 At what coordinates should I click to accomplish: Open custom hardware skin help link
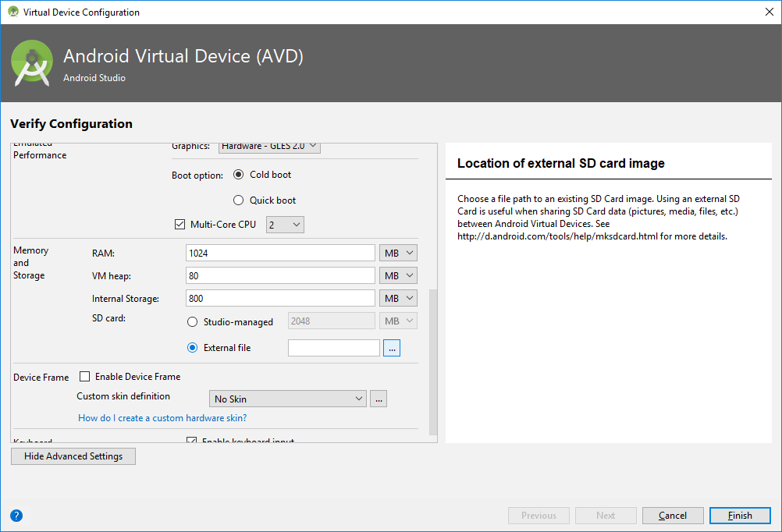click(162, 418)
